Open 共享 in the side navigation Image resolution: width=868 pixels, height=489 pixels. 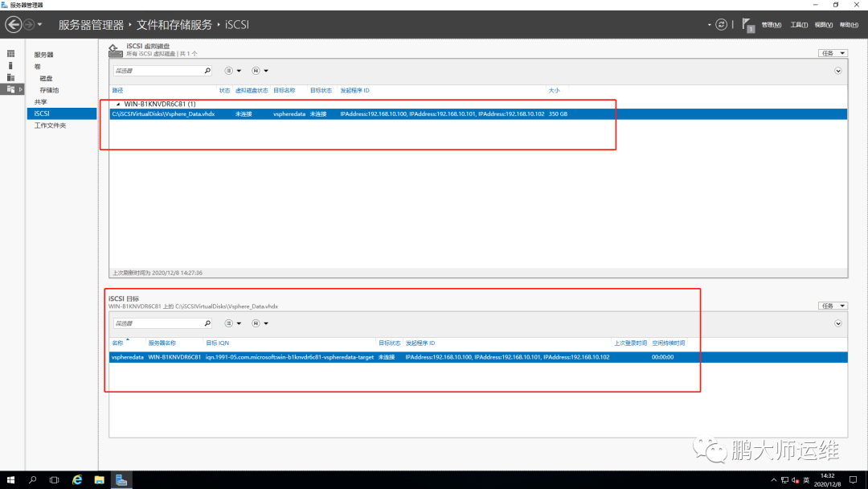(40, 102)
